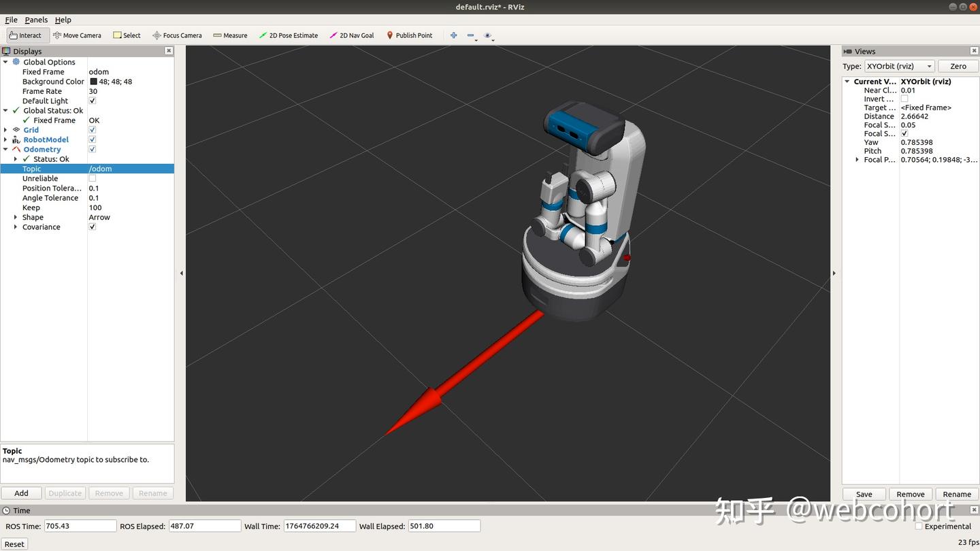The width and height of the screenshot is (980, 551).
Task: Click the Save view button
Action: (x=864, y=494)
